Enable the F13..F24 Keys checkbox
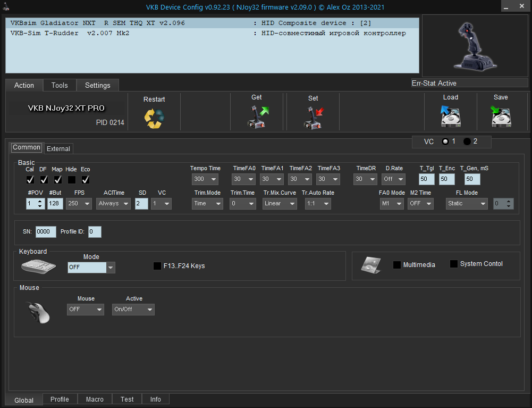Viewport: 532px width, 408px height. [157, 266]
